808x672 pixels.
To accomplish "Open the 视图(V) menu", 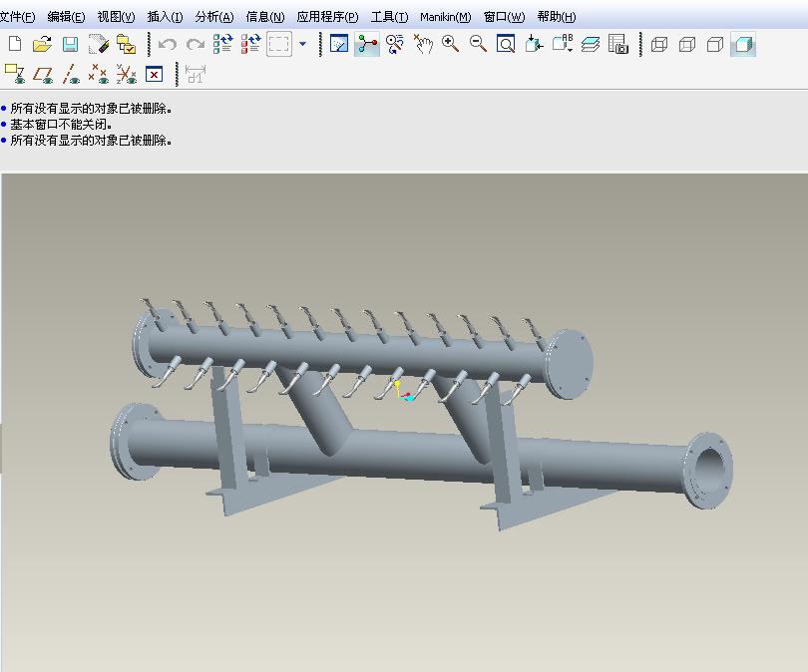I will (x=116, y=17).
